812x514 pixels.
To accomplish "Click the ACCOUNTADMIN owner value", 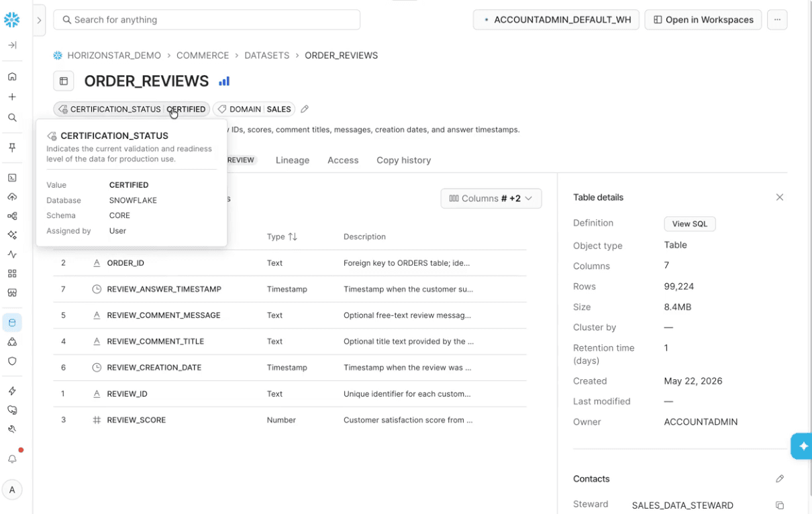I will coord(701,422).
